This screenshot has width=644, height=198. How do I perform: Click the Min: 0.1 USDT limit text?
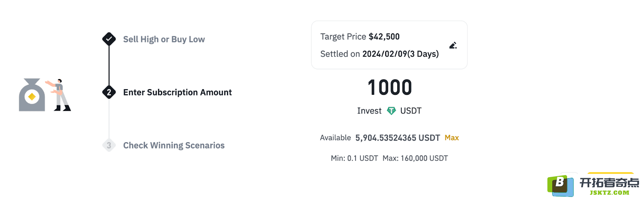[354, 158]
